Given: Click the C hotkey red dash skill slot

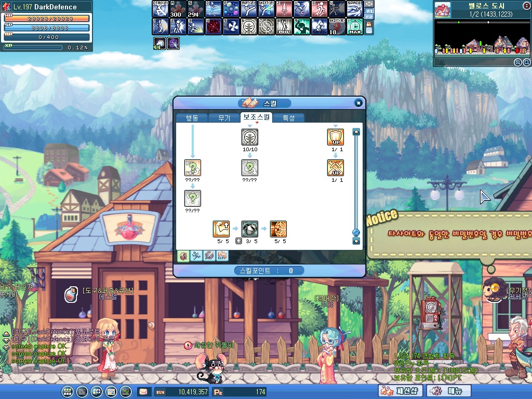Looking at the screenshot, I should pyautogui.click(x=320, y=9).
